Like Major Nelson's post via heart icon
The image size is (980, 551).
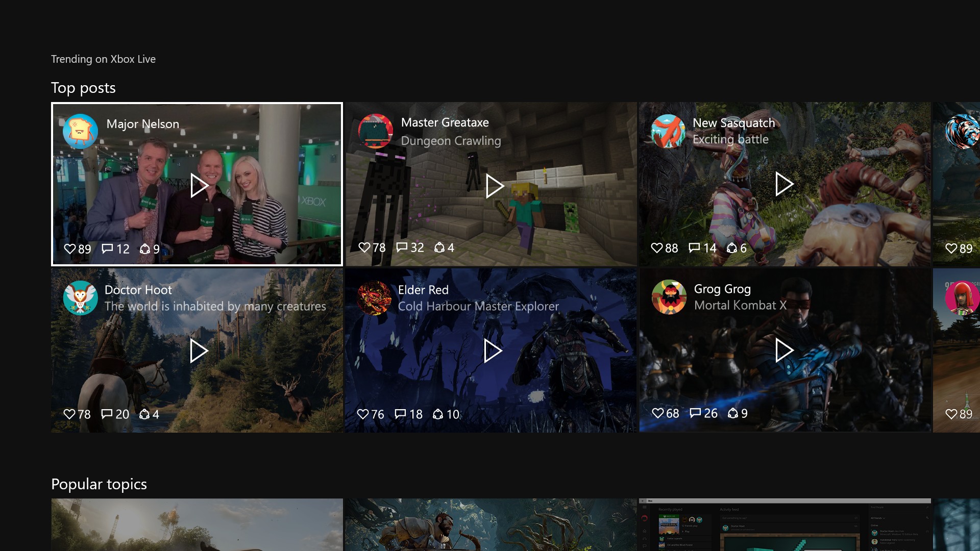[x=70, y=249]
